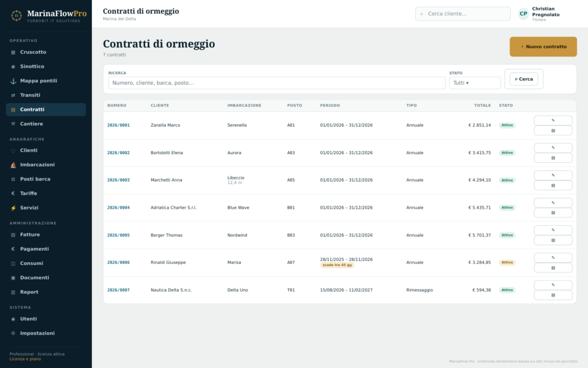The height and width of the screenshot is (368, 588).
Task: Select Contratti in sidebar
Action: click(46, 109)
